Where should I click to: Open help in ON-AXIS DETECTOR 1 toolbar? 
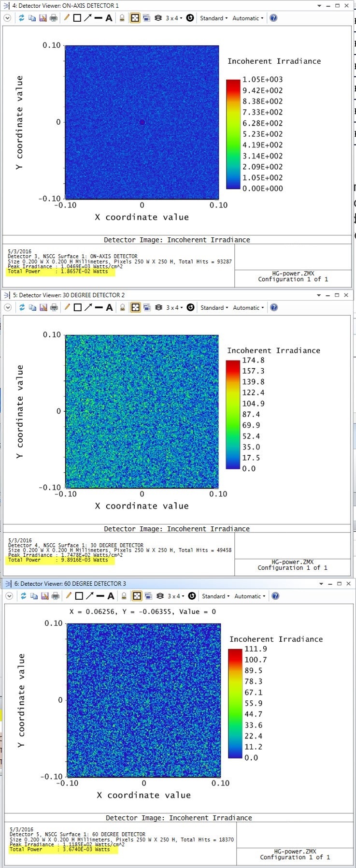tap(273, 18)
